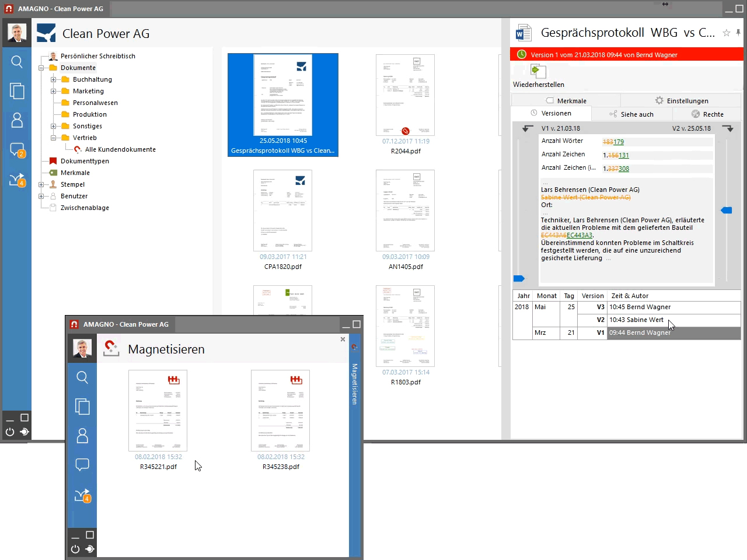The image size is (747, 560).
Task: Go to next version with right arrow
Action: coord(728,128)
